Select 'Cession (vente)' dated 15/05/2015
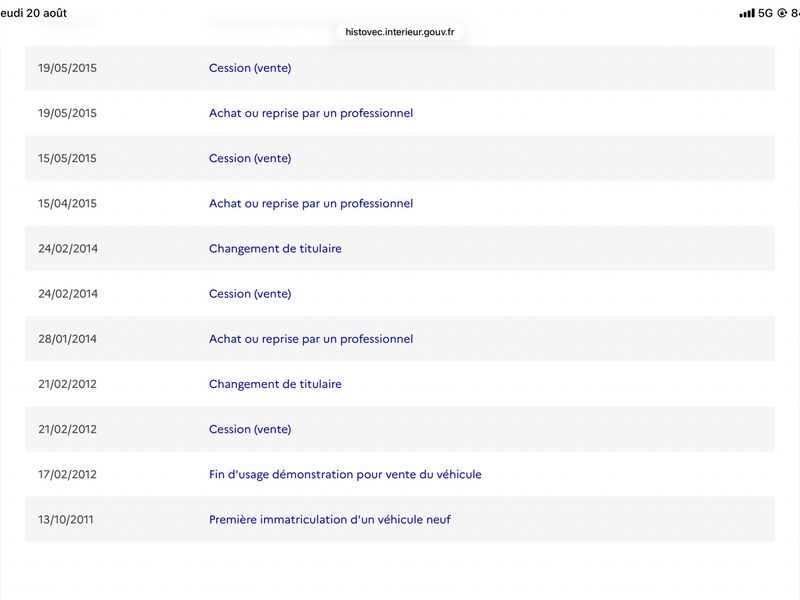The image size is (800, 600). (x=250, y=158)
